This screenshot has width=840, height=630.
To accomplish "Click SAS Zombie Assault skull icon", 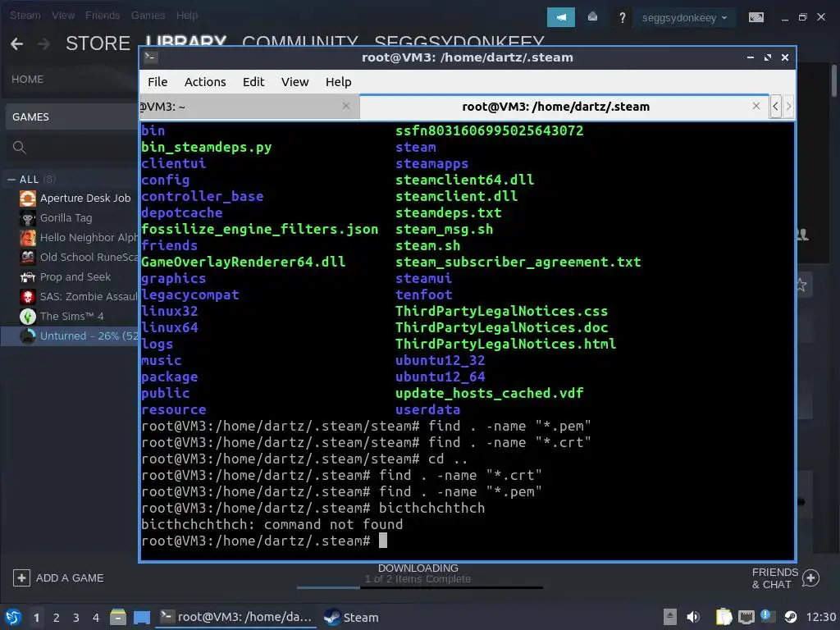I will click(x=28, y=297).
